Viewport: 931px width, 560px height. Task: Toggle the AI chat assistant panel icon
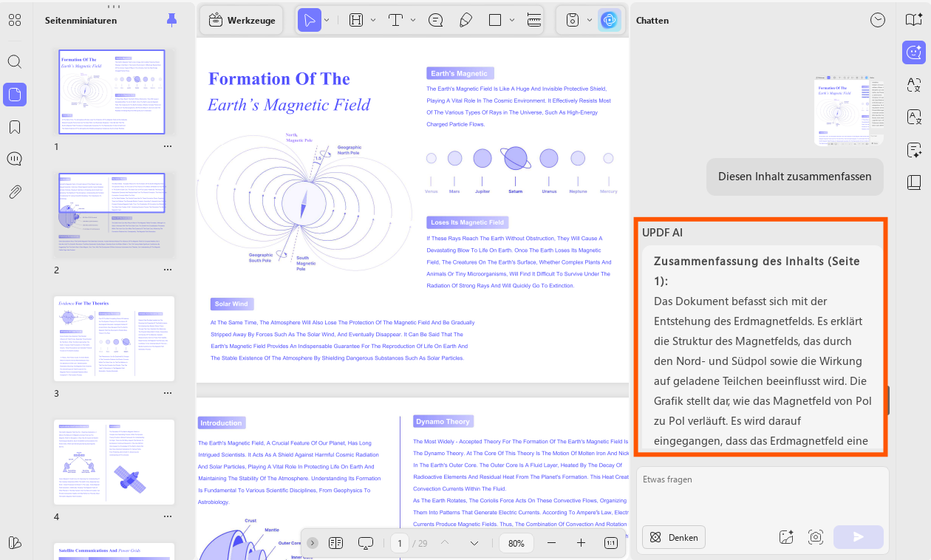914,52
